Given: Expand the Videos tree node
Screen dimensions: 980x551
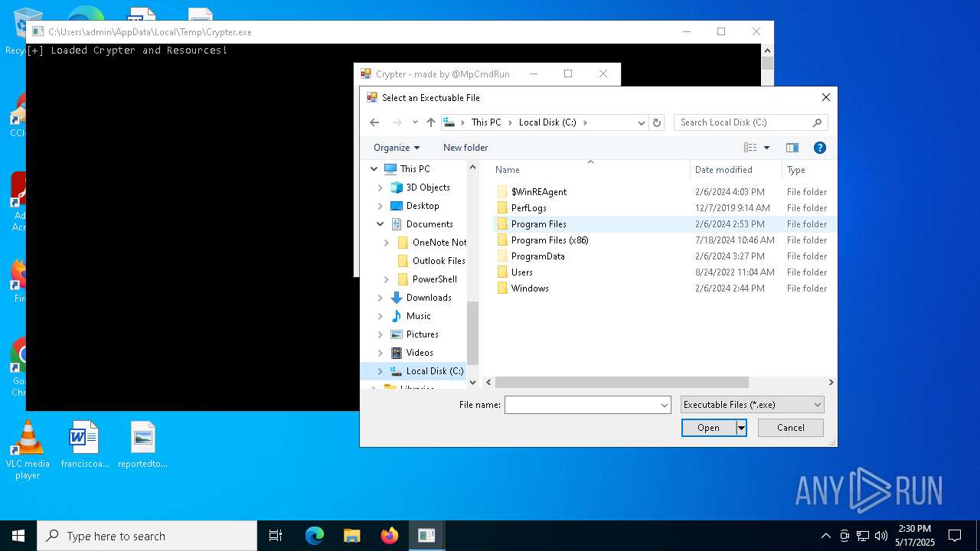Looking at the screenshot, I should 381,353.
